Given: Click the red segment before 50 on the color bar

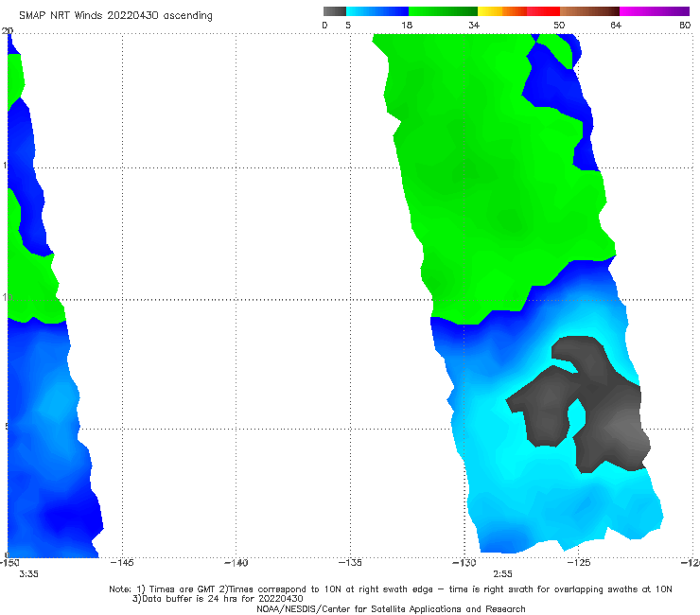Looking at the screenshot, I should coord(543,11).
